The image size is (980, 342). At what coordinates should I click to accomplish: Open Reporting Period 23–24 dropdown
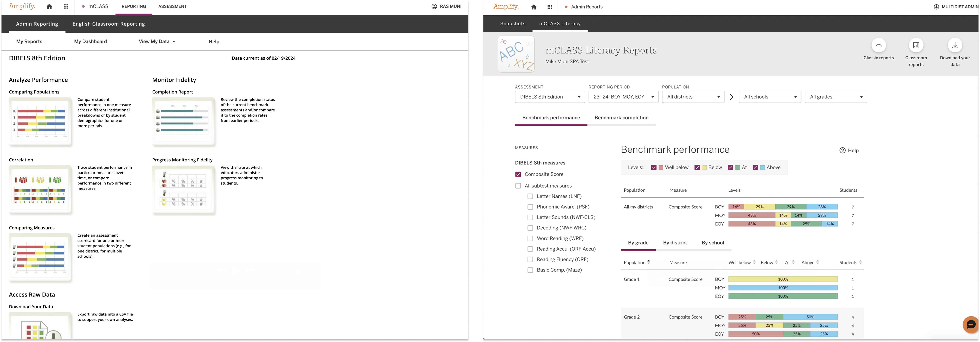click(623, 97)
